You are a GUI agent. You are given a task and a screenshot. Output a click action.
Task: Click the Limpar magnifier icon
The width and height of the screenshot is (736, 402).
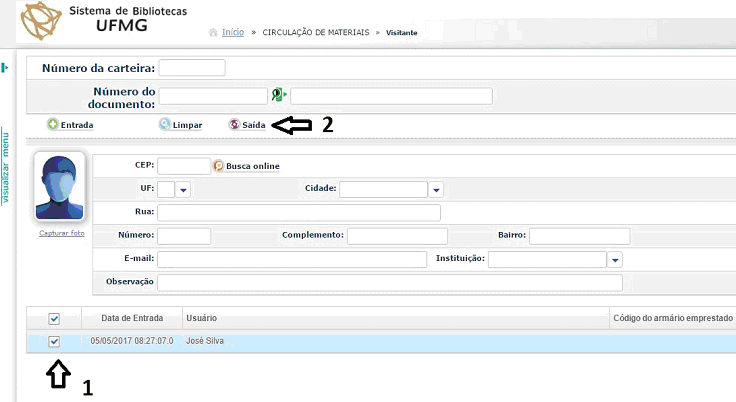[x=164, y=125]
